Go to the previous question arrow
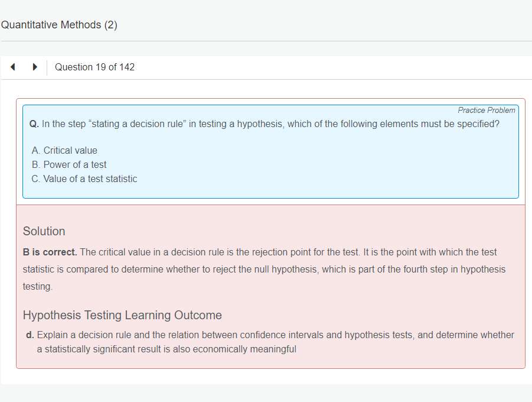The width and height of the screenshot is (532, 402). [13, 67]
